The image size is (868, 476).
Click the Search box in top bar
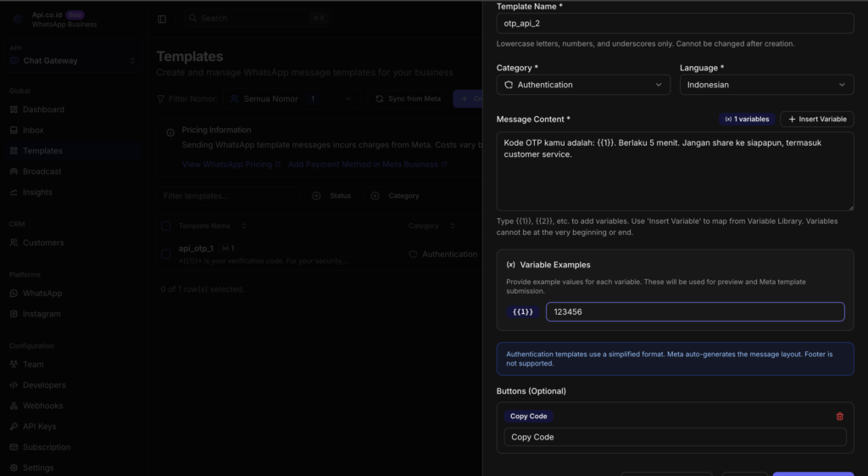click(x=256, y=19)
